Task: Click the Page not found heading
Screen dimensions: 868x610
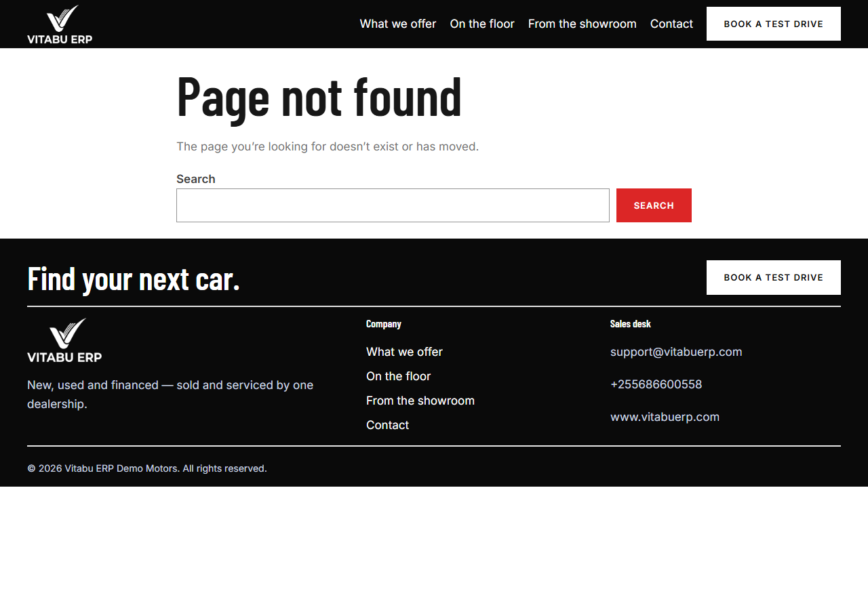Action: pos(319,96)
